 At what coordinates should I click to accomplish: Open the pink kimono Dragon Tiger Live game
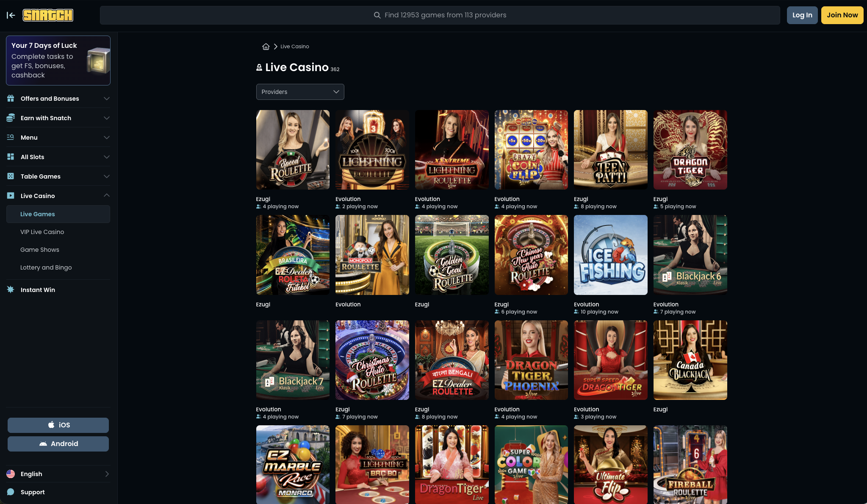pyautogui.click(x=452, y=465)
